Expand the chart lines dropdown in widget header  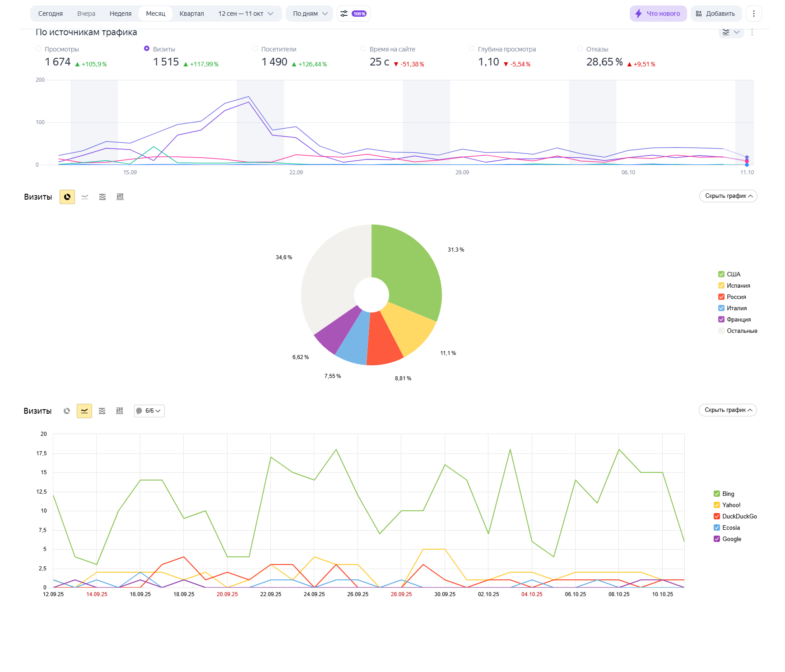731,32
